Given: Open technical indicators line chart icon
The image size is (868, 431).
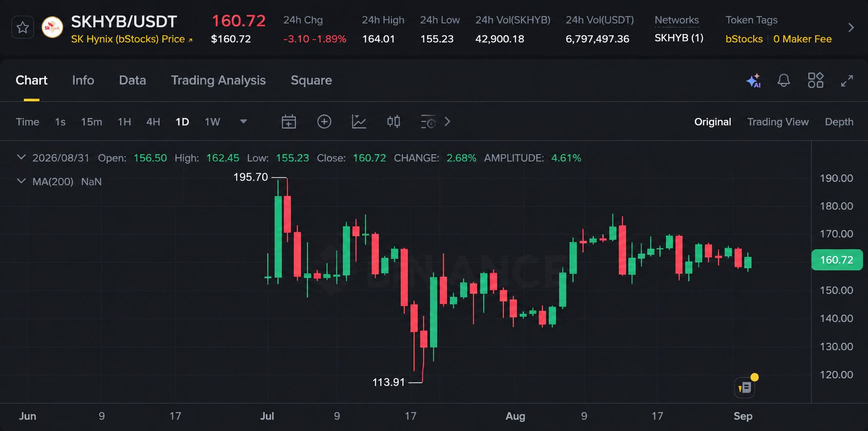Looking at the screenshot, I should pyautogui.click(x=359, y=121).
